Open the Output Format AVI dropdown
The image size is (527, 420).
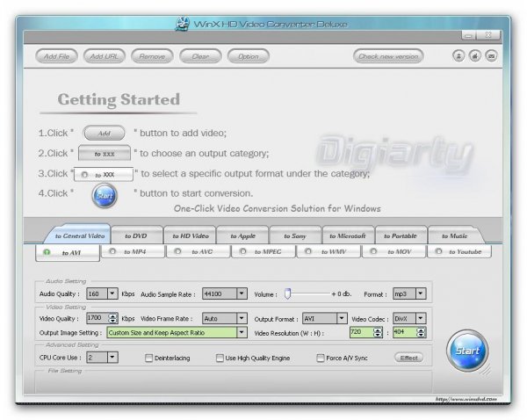tap(342, 318)
